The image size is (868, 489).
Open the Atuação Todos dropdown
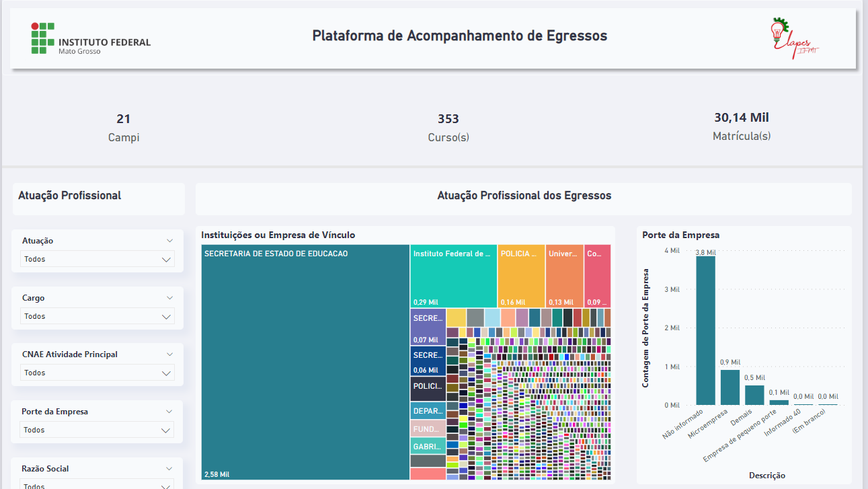coord(97,259)
